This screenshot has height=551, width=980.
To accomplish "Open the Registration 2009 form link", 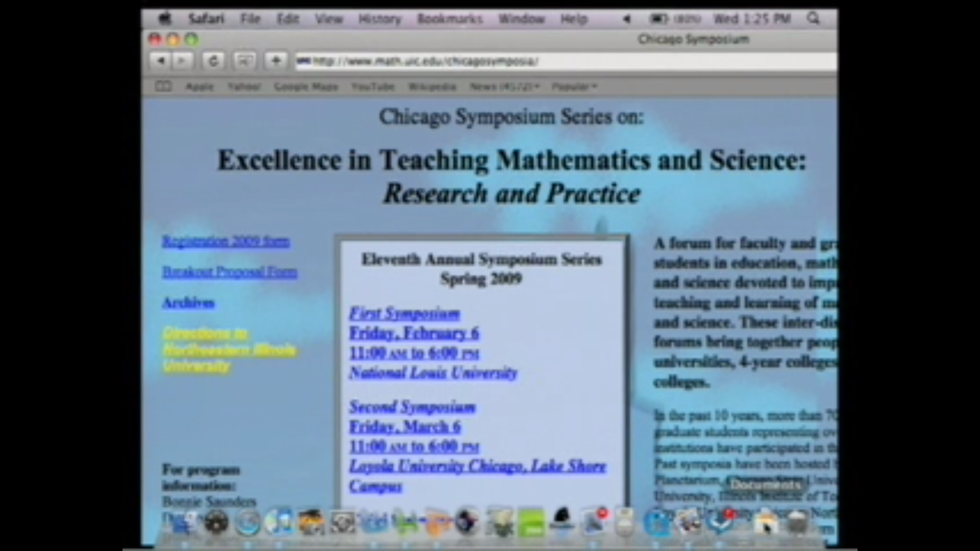I will pos(226,241).
